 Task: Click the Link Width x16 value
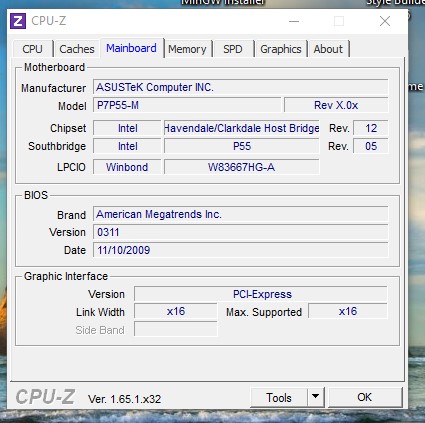(x=176, y=311)
